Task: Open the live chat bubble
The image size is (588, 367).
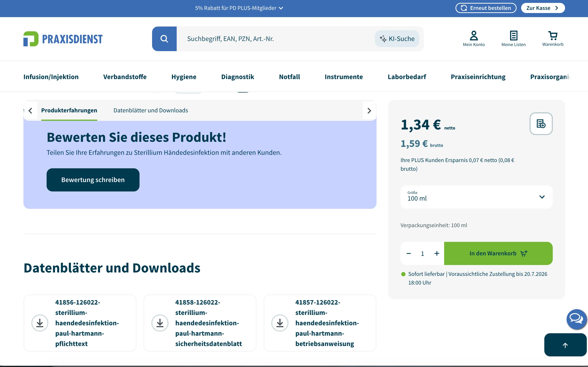Action: [576, 319]
